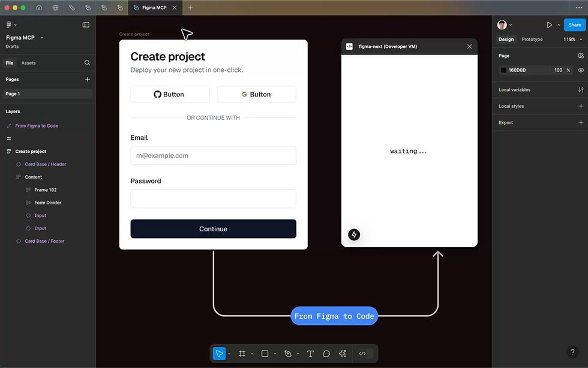This screenshot has width=588, height=368.
Task: Switch to the File tab
Action: pos(10,63)
